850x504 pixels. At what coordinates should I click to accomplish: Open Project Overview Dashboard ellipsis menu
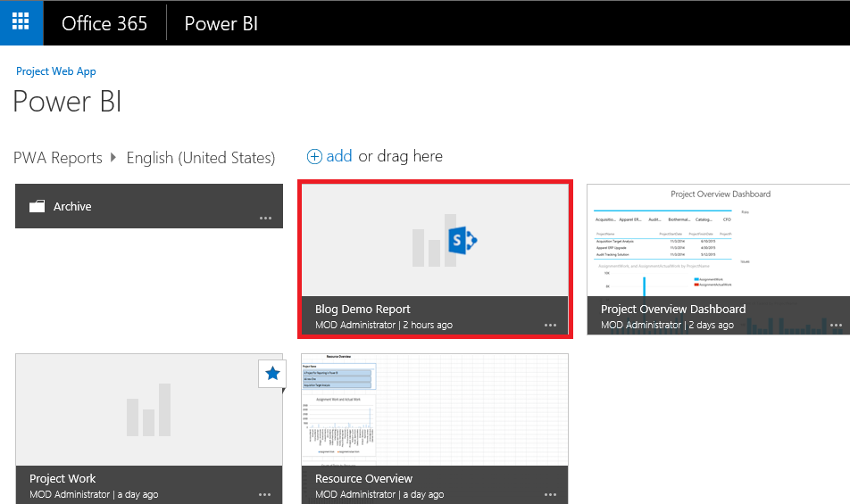[836, 326]
